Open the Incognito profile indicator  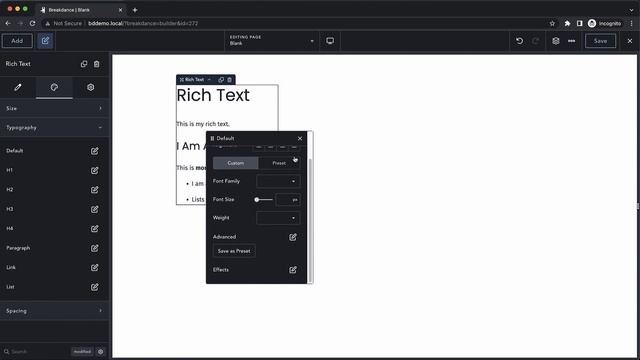604,24
